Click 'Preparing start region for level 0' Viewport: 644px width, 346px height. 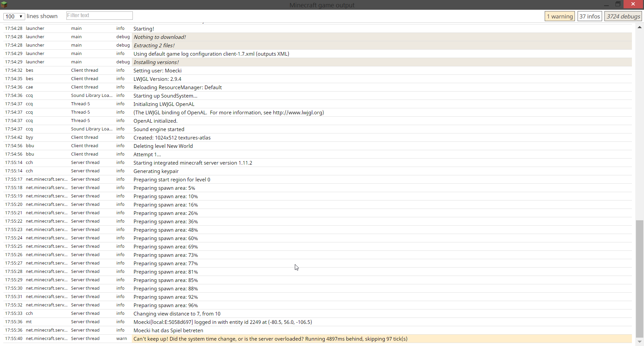tap(318, 179)
